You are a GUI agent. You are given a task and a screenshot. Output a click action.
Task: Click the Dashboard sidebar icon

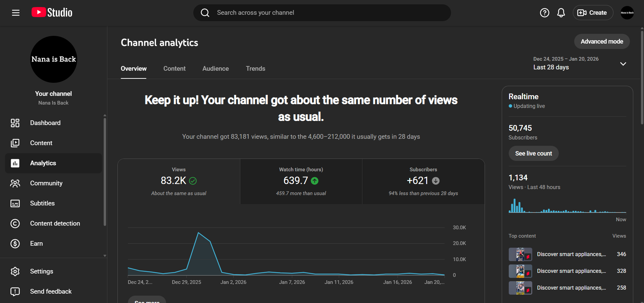click(x=15, y=123)
